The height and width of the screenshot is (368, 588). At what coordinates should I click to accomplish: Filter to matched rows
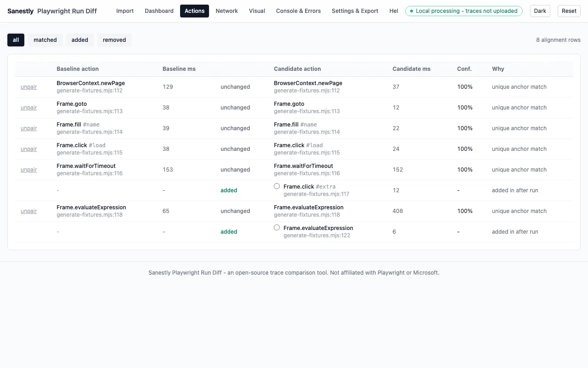[x=45, y=40]
